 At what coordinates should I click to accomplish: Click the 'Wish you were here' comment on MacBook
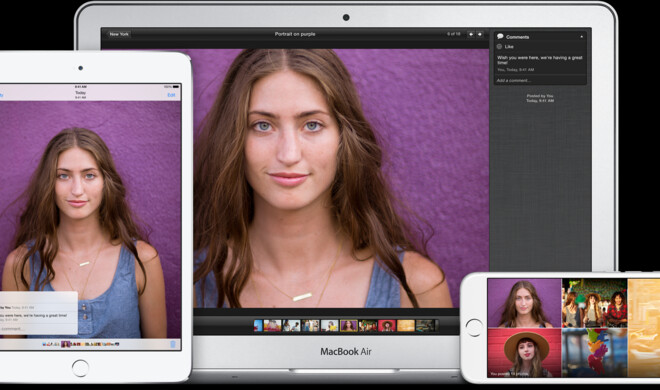tap(540, 60)
